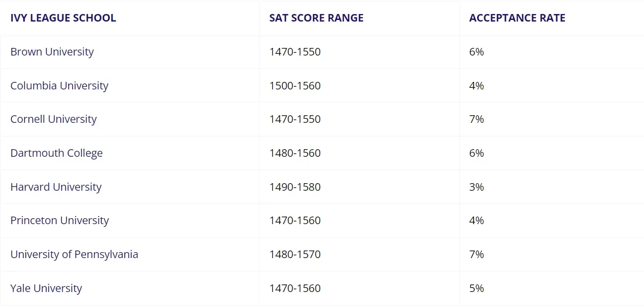Viewport: 644px width, 306px height.
Task: Select Yale's 5% acceptance rate
Action: (476, 288)
